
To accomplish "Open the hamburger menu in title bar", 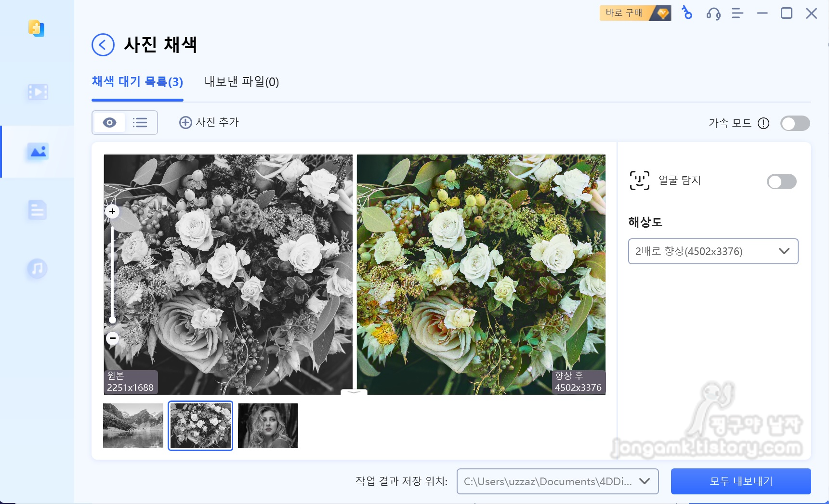I will point(737,13).
